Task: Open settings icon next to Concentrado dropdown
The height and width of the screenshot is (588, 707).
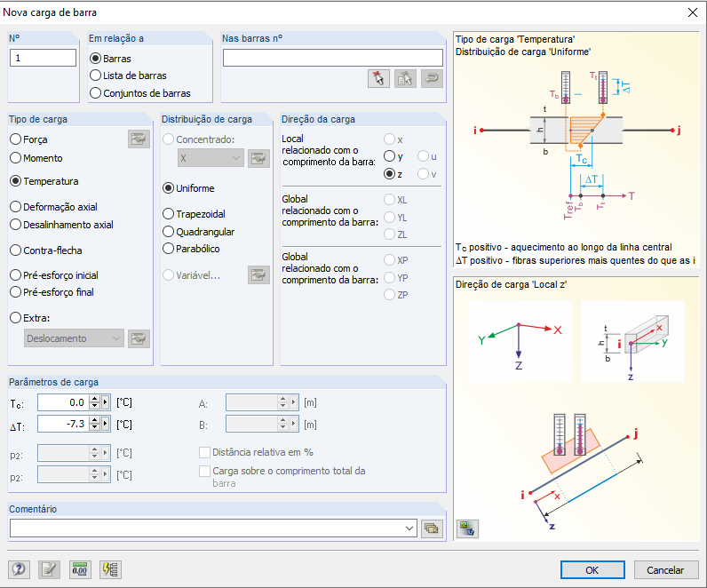Action: click(258, 158)
